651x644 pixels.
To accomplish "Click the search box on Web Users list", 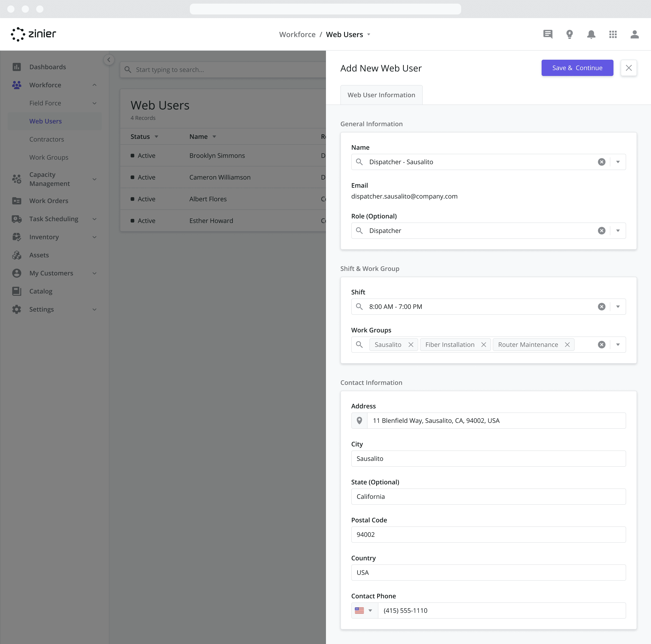I will pyautogui.click(x=223, y=70).
